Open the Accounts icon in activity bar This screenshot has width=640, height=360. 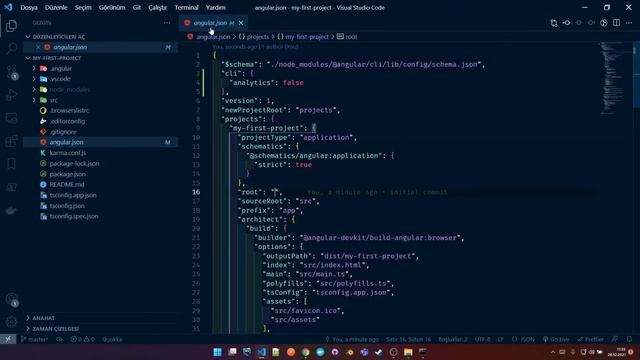click(11, 299)
